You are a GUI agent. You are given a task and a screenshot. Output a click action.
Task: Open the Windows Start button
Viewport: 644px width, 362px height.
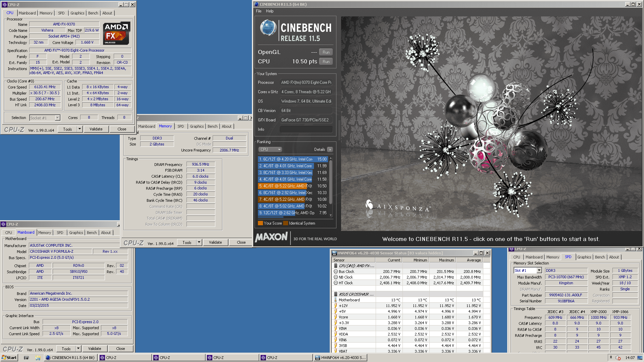(9, 358)
